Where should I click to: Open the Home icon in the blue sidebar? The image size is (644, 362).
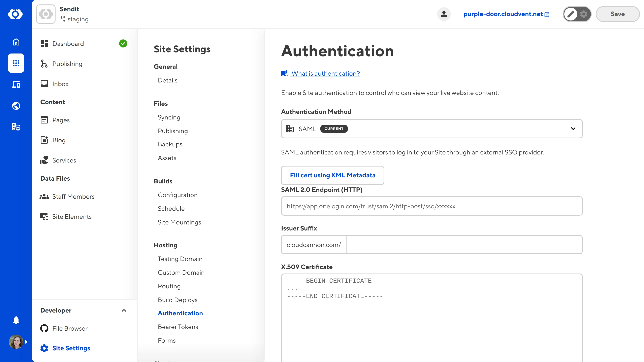point(16,42)
